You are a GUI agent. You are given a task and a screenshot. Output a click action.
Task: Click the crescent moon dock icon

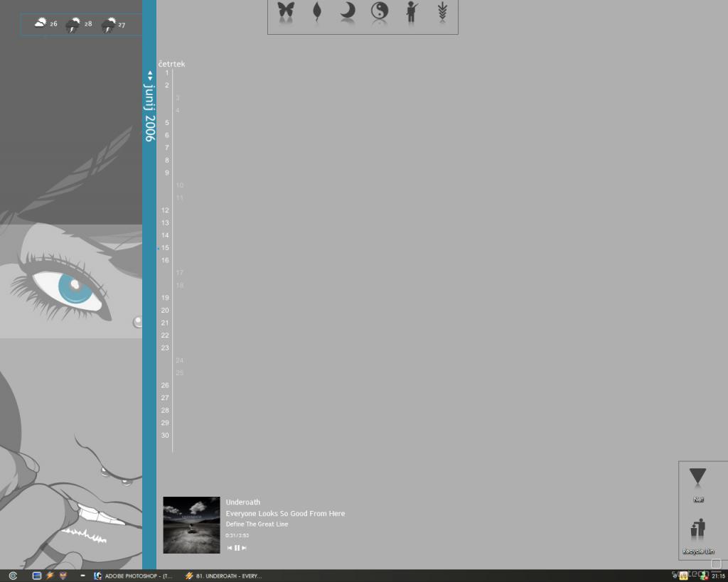pos(348,11)
